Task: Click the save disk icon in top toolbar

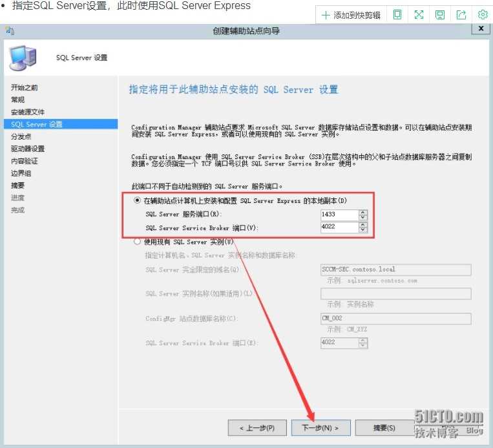Action: (440, 14)
